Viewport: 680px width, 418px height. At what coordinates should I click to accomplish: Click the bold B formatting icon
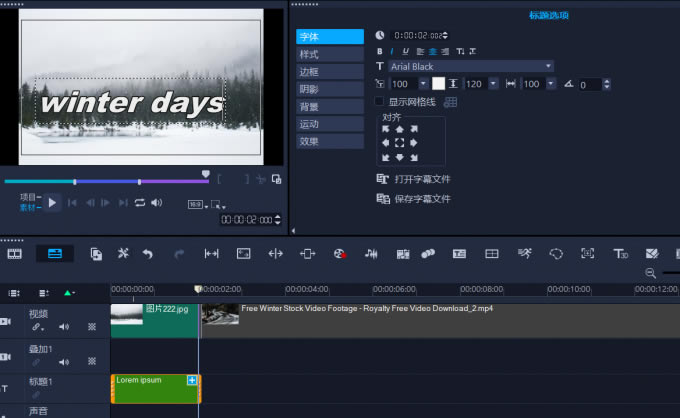tap(380, 51)
